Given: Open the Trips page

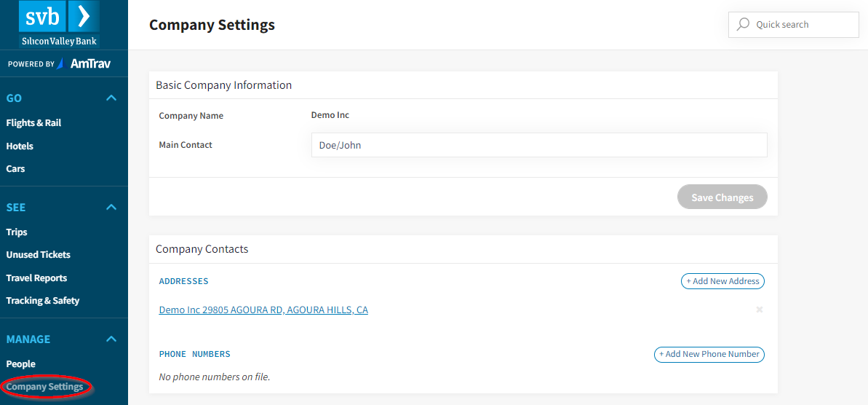Looking at the screenshot, I should coord(17,232).
